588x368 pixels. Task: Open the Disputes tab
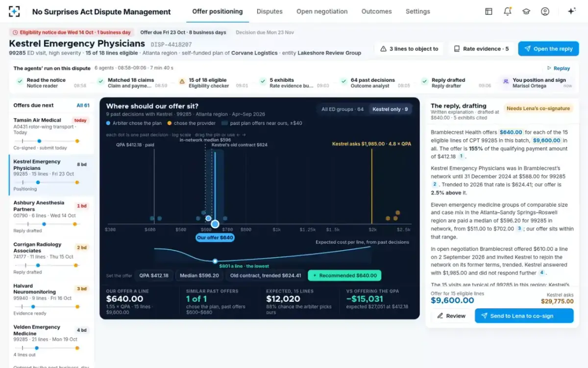coord(269,11)
